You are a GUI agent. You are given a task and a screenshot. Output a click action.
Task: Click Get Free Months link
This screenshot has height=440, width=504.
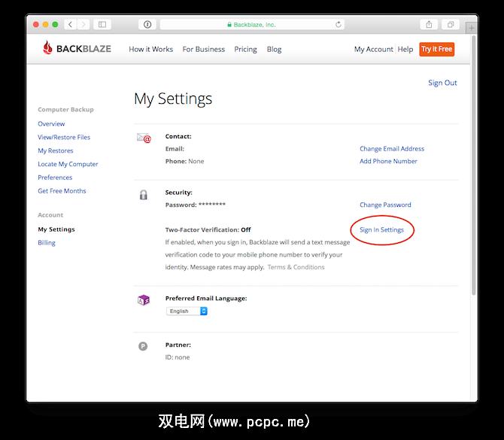pos(62,191)
